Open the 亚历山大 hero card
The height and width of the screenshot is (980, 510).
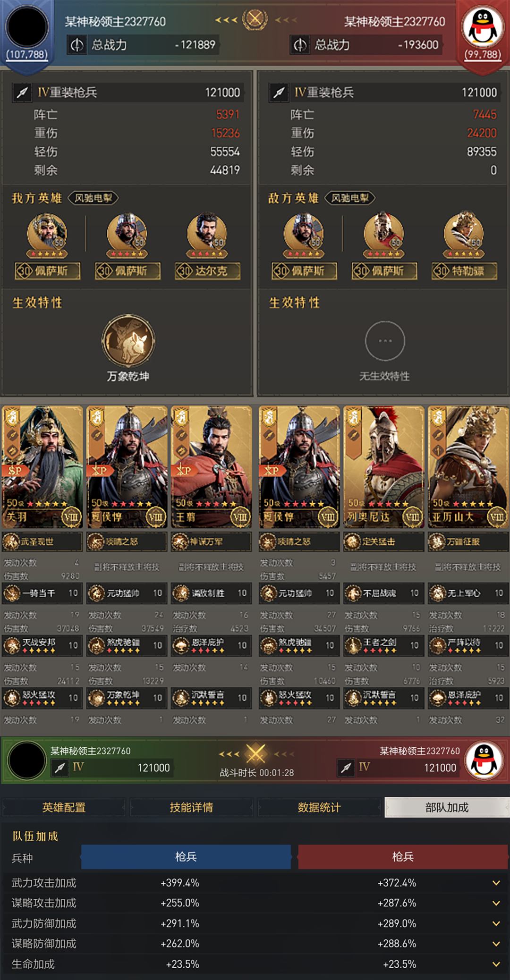tap(468, 467)
